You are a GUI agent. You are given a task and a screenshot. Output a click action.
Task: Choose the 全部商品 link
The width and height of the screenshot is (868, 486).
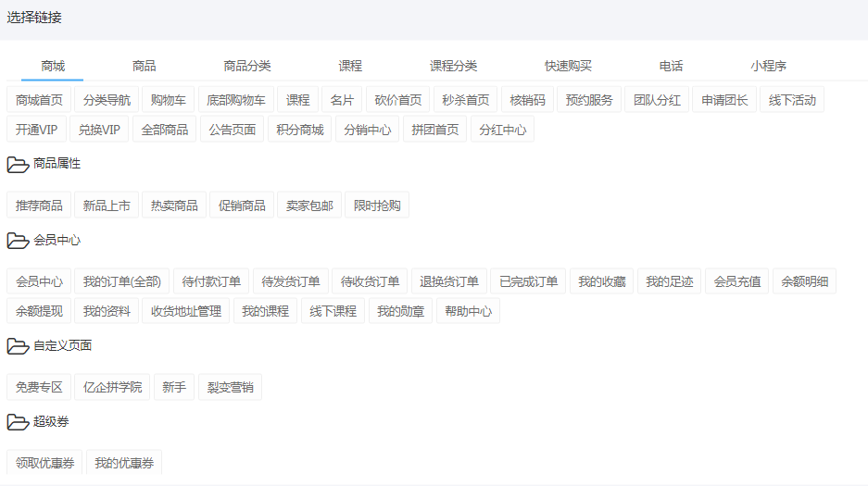point(164,130)
